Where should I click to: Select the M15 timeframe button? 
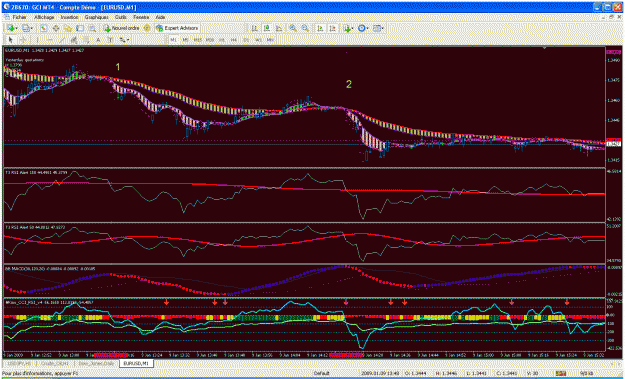point(198,40)
